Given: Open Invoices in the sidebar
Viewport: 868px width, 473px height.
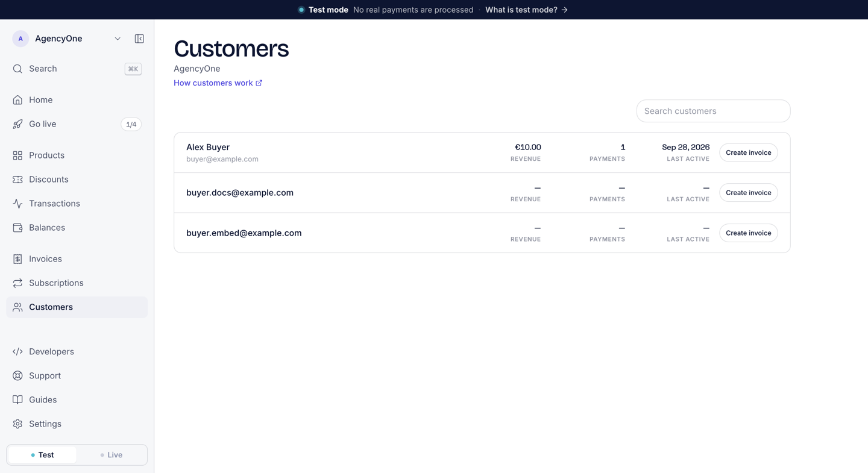Looking at the screenshot, I should (x=77, y=259).
